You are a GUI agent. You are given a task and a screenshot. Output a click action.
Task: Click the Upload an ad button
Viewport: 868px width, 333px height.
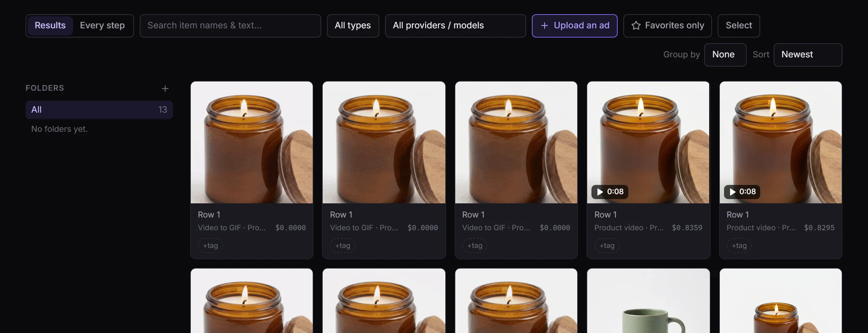pyautogui.click(x=574, y=26)
